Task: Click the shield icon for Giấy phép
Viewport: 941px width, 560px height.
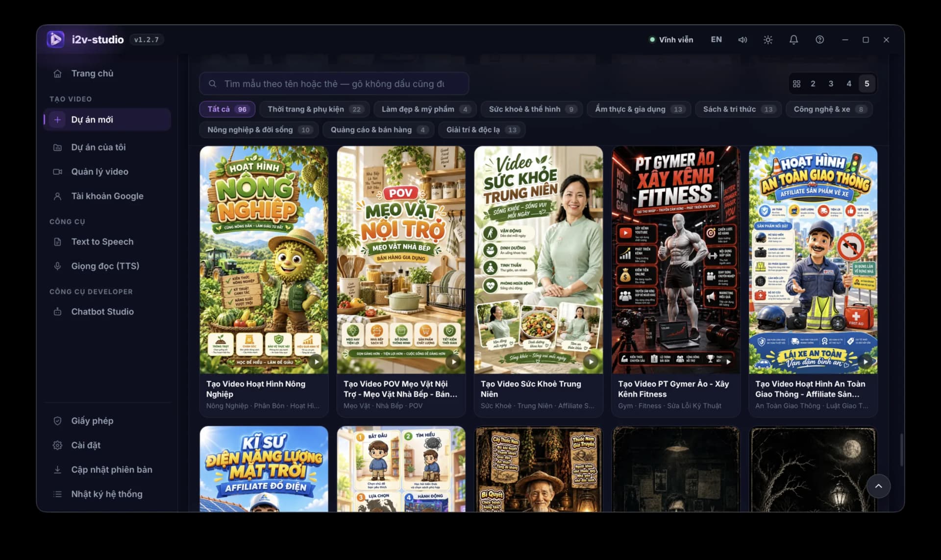Action: coord(57,421)
